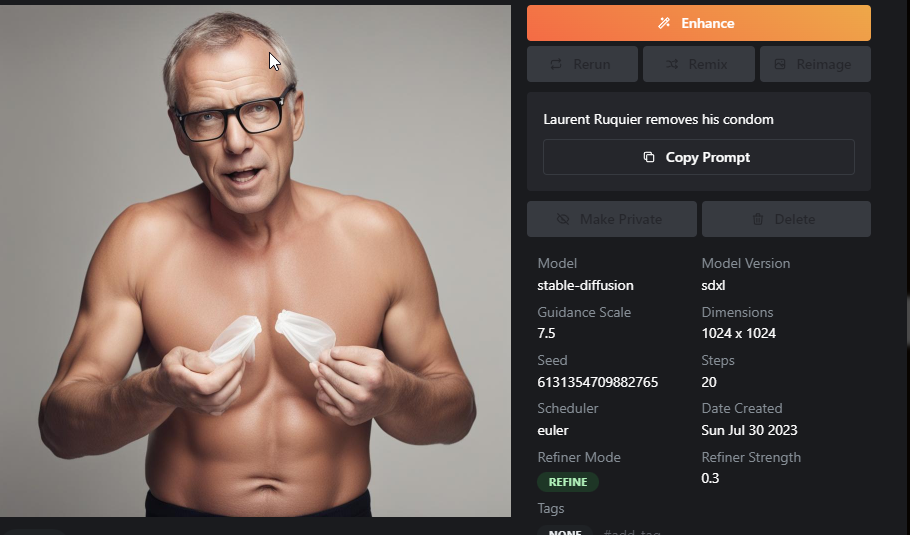Click the copy icon beside Copy Prompt

[649, 157]
